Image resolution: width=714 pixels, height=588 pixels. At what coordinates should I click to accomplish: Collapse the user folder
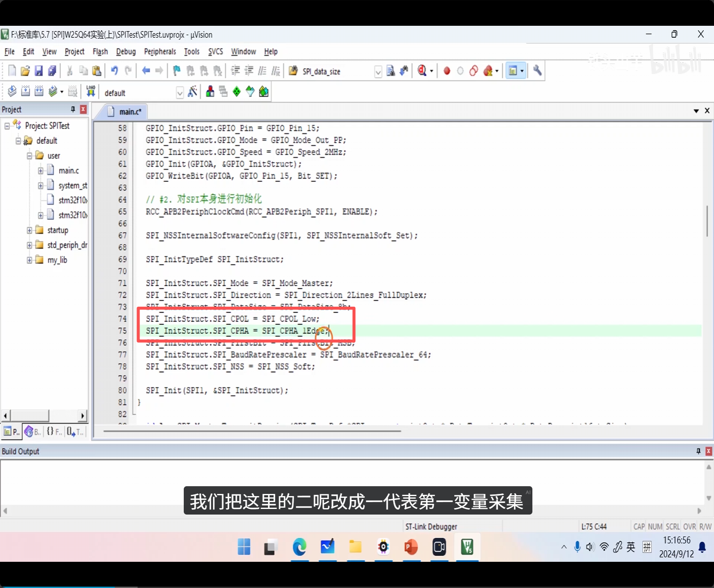29,155
